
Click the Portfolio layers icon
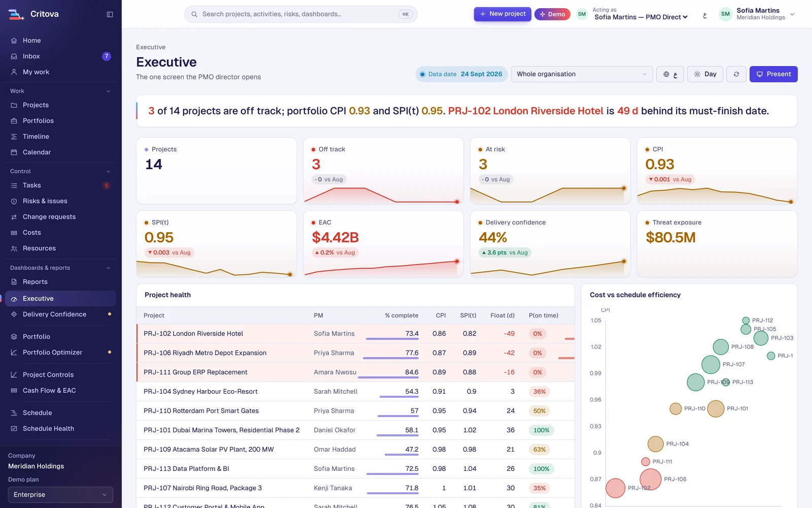(x=14, y=337)
